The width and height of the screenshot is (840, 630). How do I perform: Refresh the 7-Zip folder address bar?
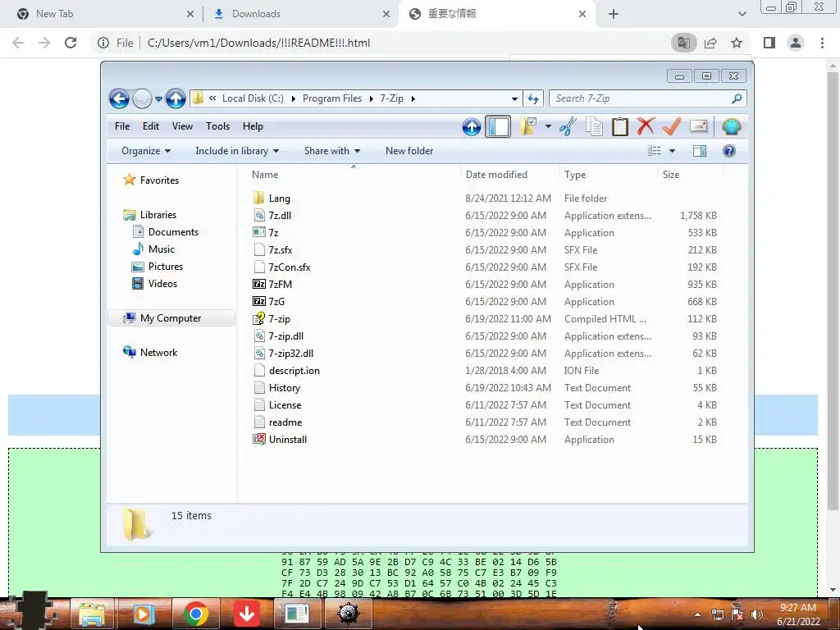(533, 98)
